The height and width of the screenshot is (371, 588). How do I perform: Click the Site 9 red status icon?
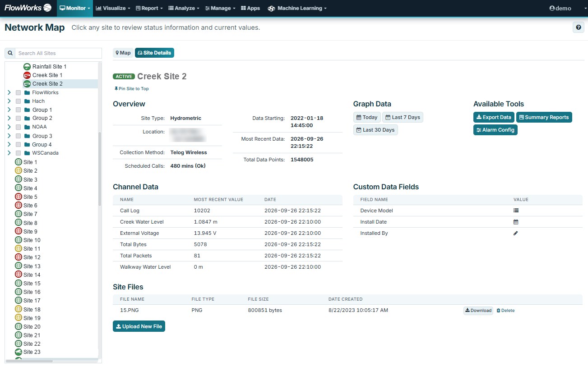click(19, 231)
